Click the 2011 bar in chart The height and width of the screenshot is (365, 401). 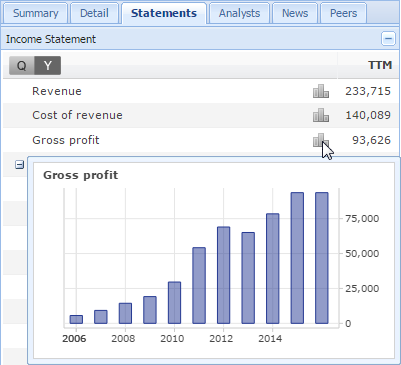[x=199, y=285]
